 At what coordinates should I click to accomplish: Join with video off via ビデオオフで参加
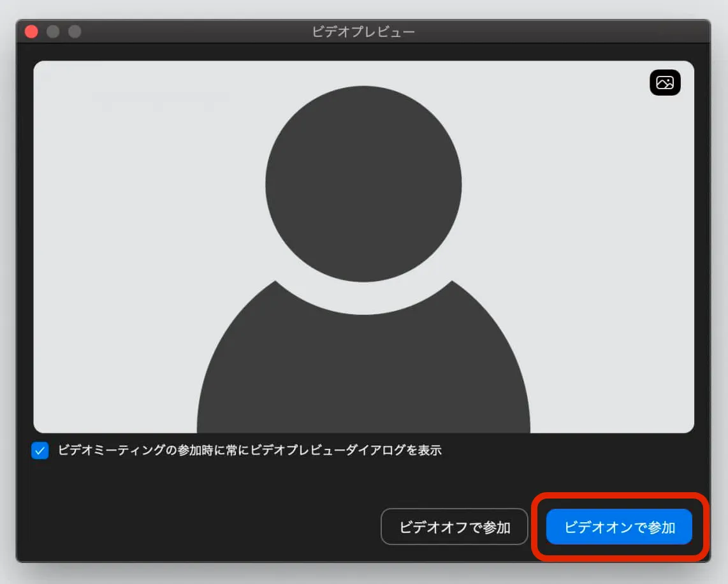454,527
